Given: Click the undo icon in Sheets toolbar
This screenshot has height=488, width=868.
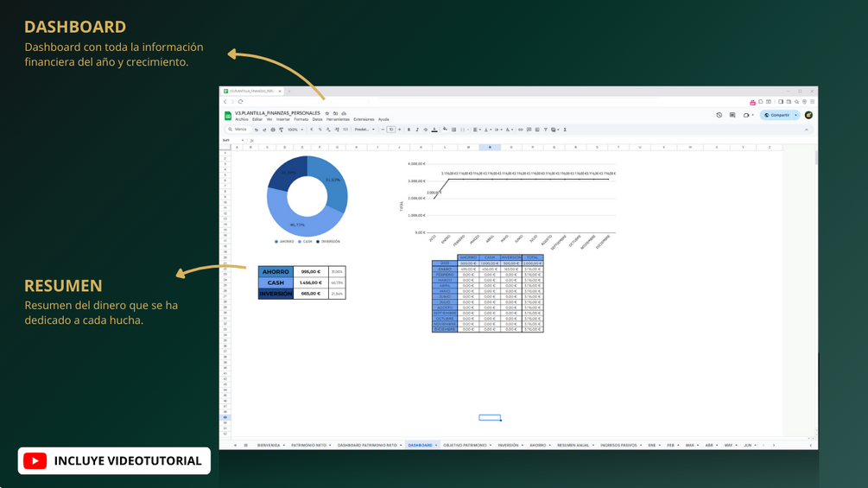Looking at the screenshot, I should click(x=257, y=130).
